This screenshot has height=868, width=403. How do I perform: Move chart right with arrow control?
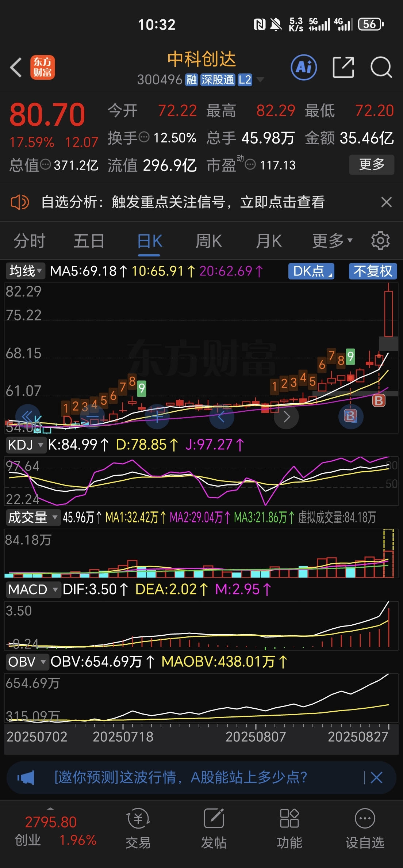(x=287, y=416)
